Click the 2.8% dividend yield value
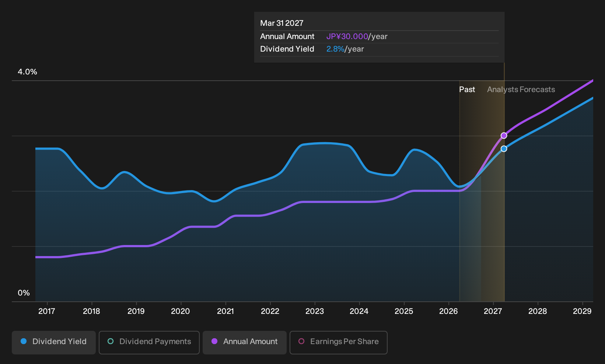Screen dimensions: 605x364 pyautogui.click(x=335, y=49)
